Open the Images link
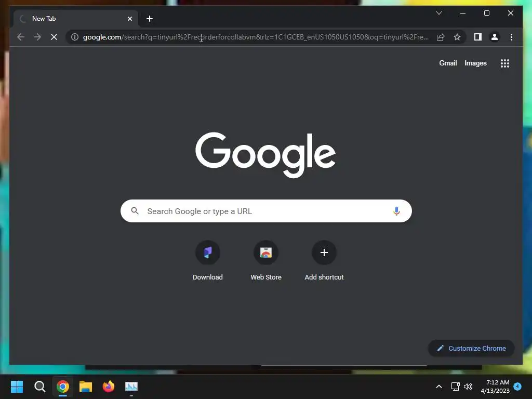Viewport: 532px width, 399px height. (475, 63)
